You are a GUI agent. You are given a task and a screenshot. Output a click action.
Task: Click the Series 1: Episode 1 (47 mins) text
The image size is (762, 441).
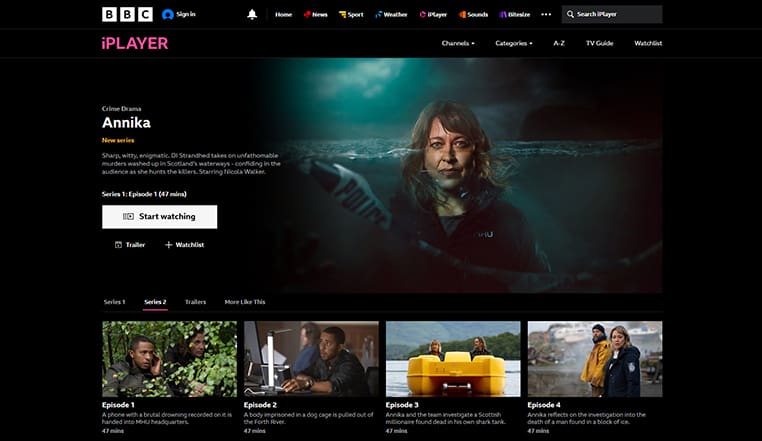144,194
